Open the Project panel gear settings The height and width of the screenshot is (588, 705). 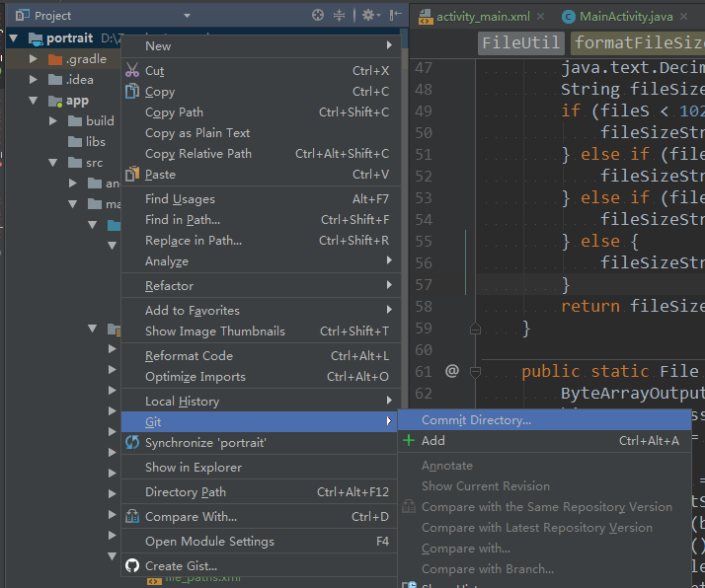tap(369, 15)
